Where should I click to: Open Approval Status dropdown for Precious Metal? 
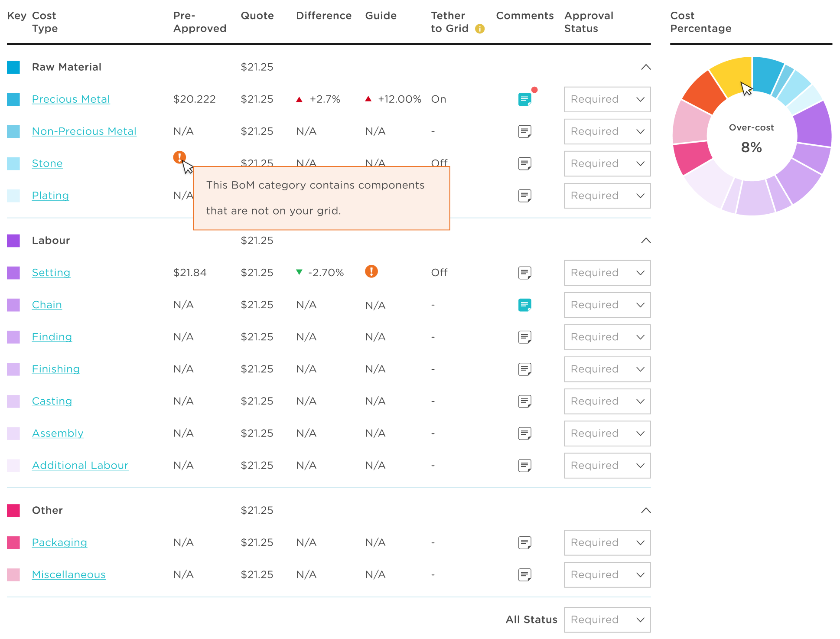(x=607, y=99)
